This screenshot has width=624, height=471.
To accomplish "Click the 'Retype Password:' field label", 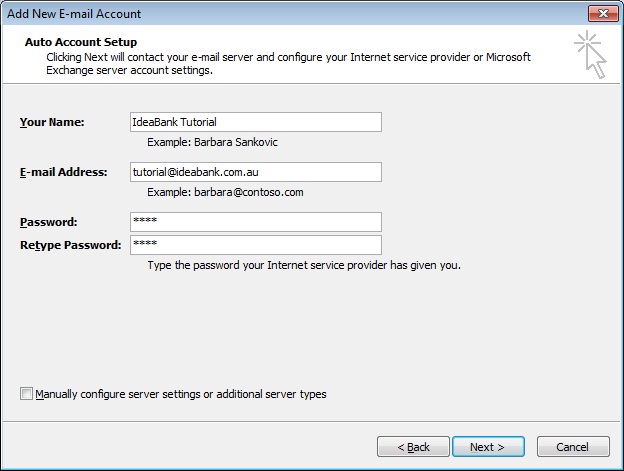I will point(70,245).
